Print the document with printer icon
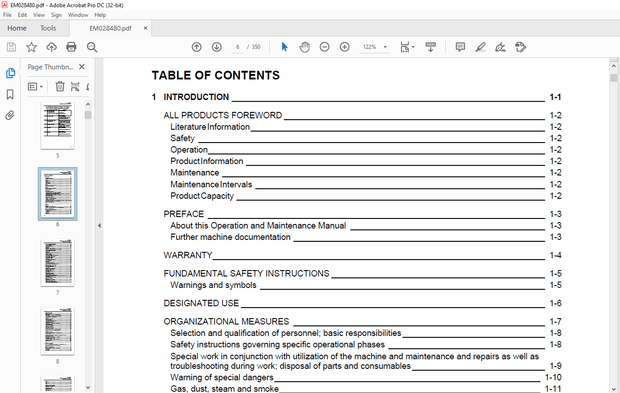Screen dimensions: 620x393 click(x=71, y=47)
